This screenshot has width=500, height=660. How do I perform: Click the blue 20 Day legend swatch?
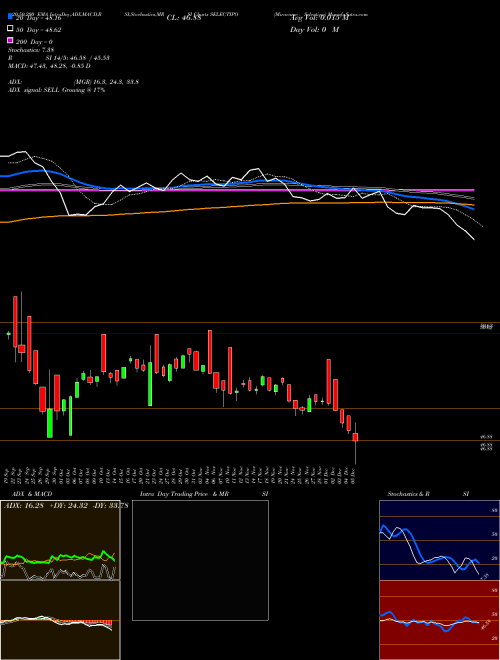click(10, 16)
